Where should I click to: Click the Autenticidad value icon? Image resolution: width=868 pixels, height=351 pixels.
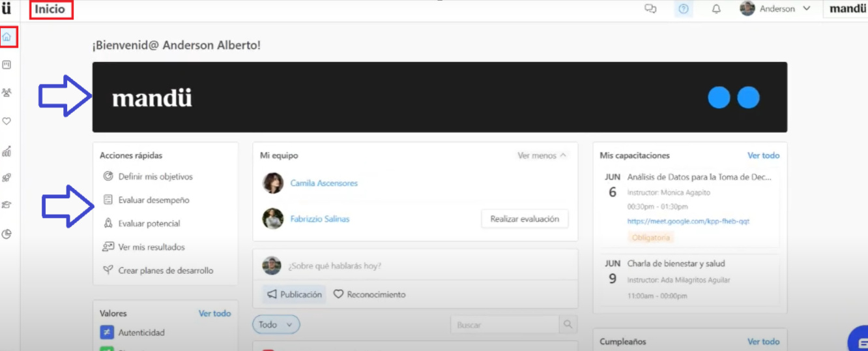[x=107, y=332]
